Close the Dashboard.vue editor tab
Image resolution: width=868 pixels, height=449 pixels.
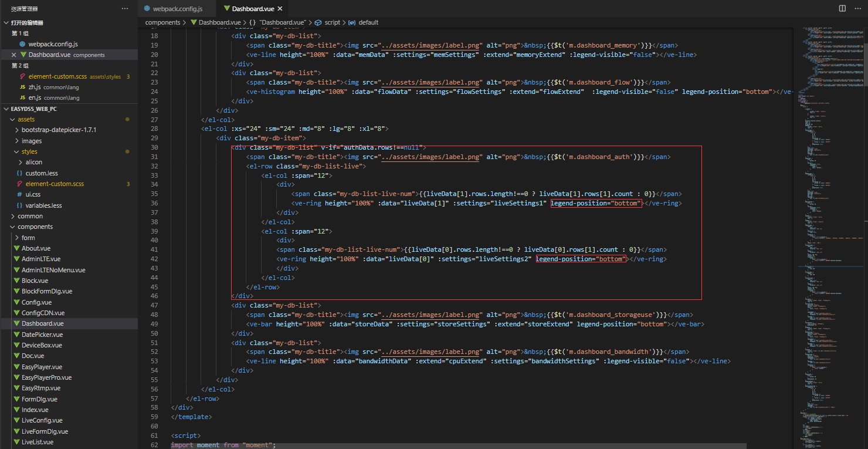(x=280, y=9)
